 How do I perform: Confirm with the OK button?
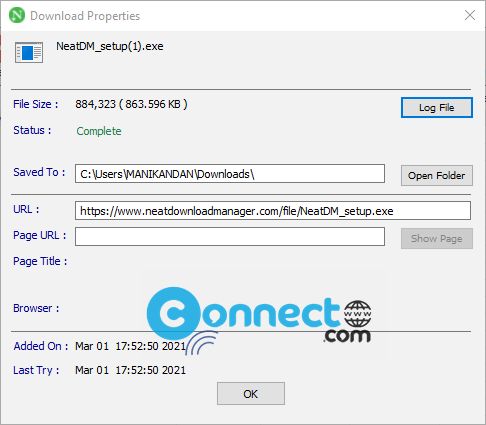251,394
